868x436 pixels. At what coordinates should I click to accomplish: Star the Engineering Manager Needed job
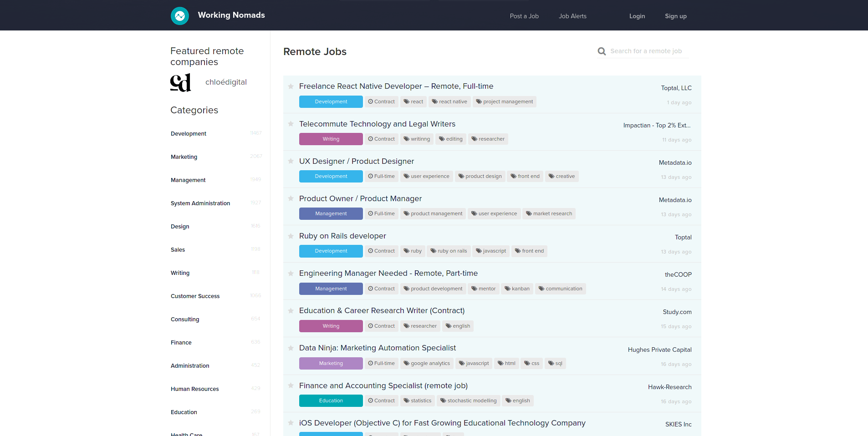click(291, 274)
